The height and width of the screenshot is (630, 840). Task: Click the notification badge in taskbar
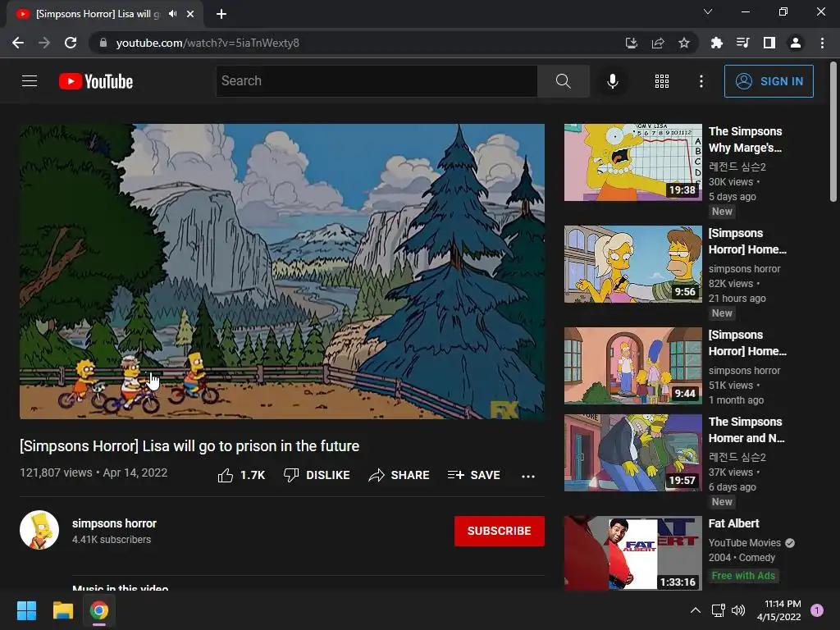(817, 610)
